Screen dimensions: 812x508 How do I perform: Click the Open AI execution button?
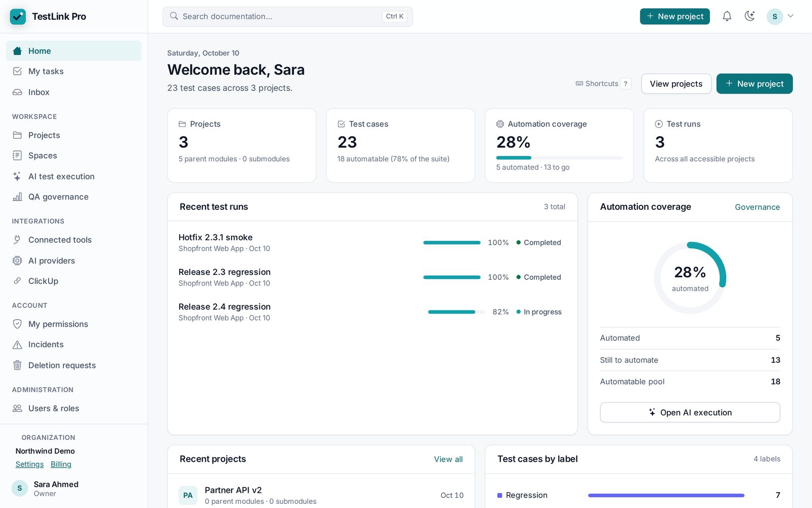pos(690,412)
